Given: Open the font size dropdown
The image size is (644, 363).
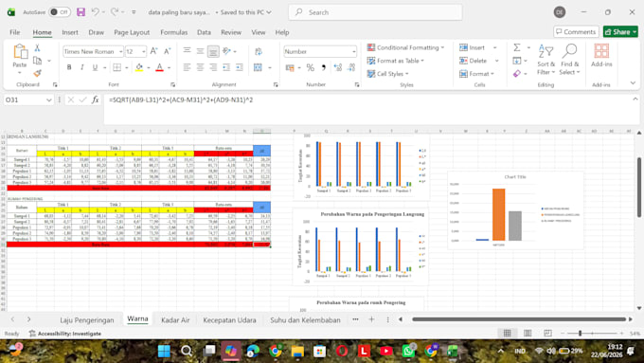Looking at the screenshot, I should click(143, 51).
